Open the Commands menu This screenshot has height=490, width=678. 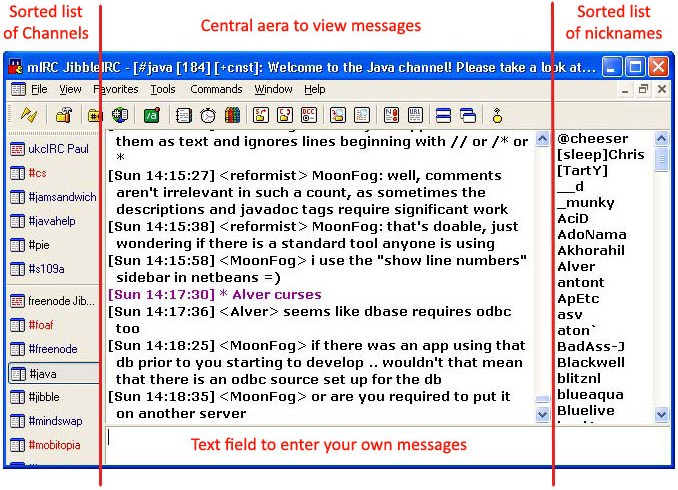tap(216, 89)
